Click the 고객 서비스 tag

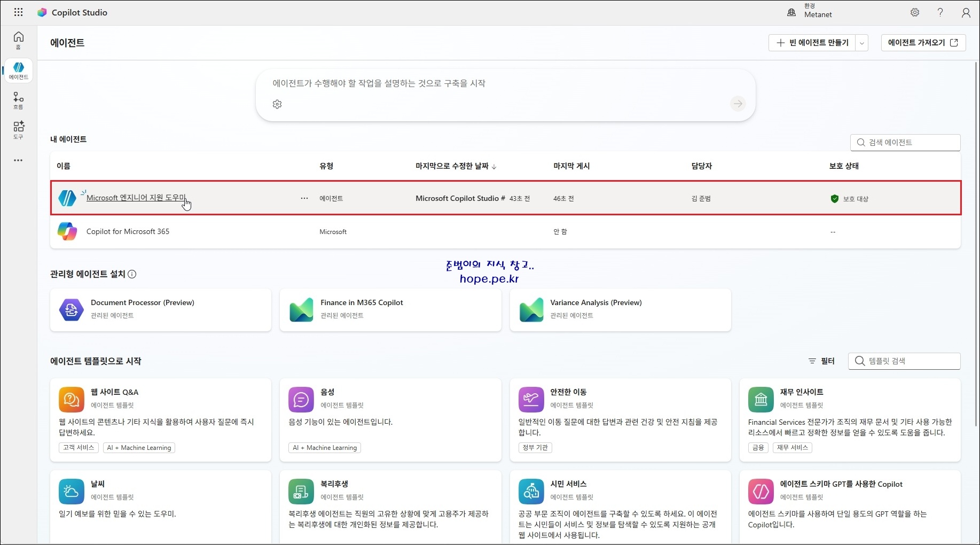pos(79,448)
